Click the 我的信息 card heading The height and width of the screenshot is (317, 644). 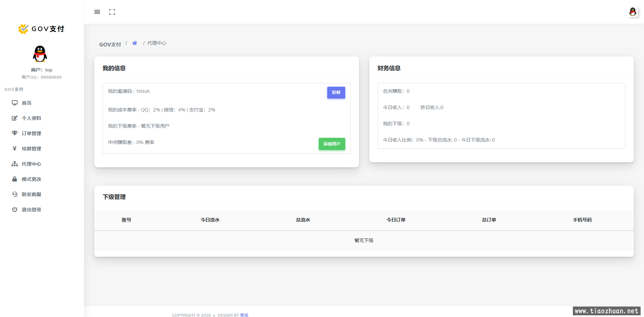tap(114, 68)
